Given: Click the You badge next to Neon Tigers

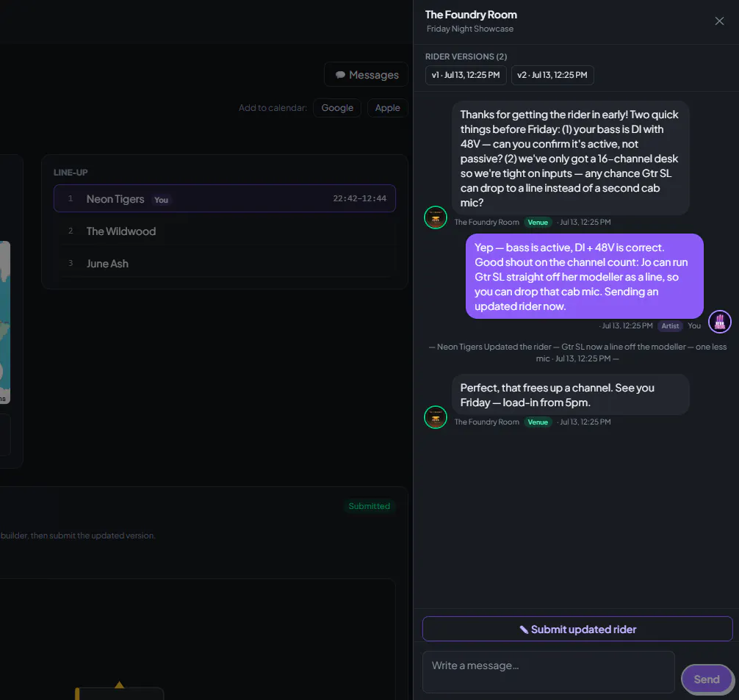Looking at the screenshot, I should tap(161, 200).
